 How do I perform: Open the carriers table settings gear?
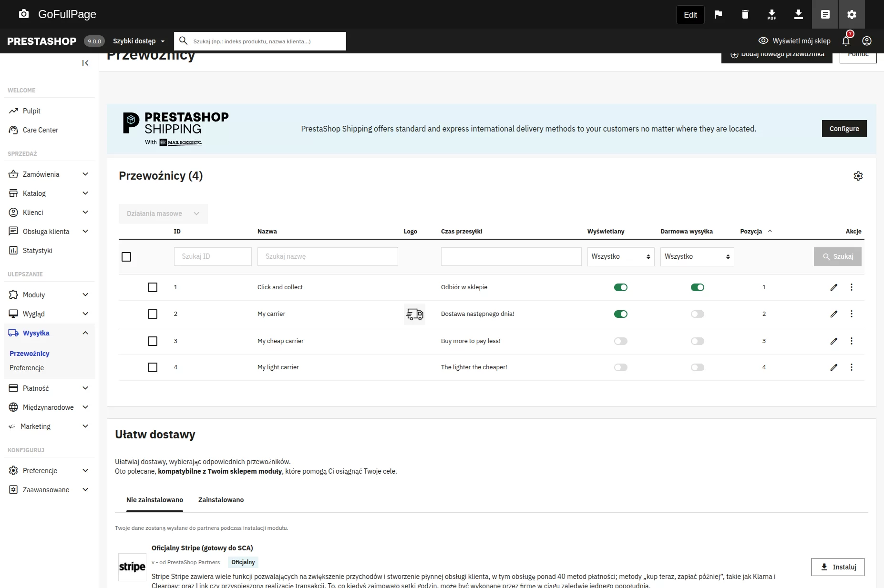[858, 176]
